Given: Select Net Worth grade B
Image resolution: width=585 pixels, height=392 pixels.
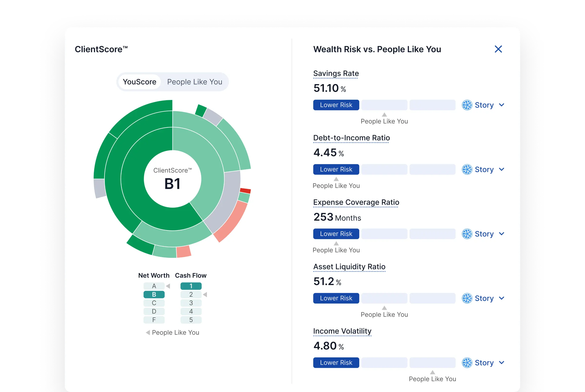Looking at the screenshot, I should pos(154,294).
